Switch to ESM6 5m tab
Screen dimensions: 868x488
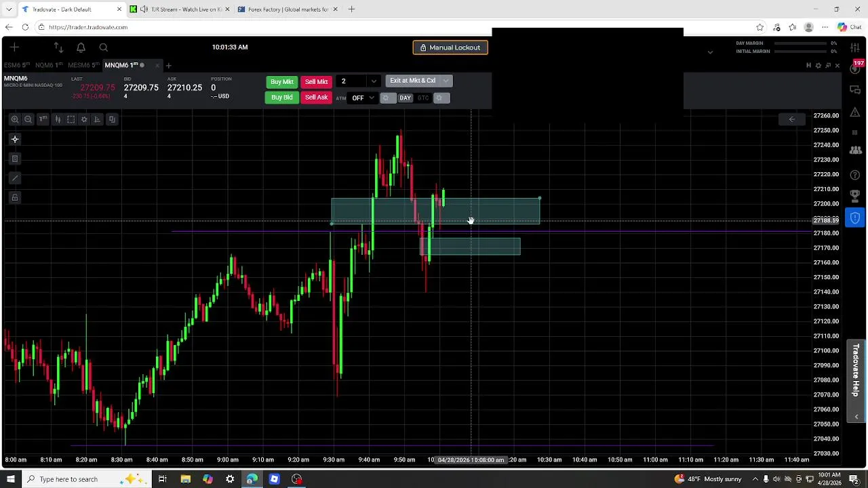pos(17,65)
